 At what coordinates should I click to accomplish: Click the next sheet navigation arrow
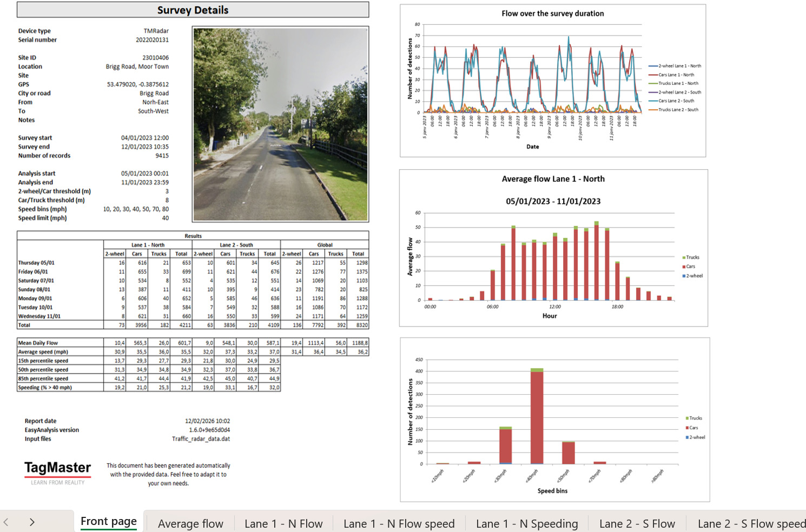(x=32, y=522)
